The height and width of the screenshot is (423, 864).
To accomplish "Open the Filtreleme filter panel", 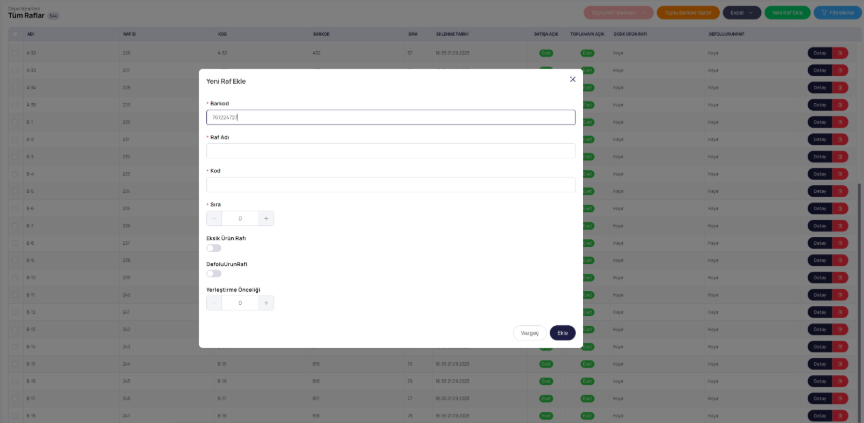I will click(x=838, y=13).
